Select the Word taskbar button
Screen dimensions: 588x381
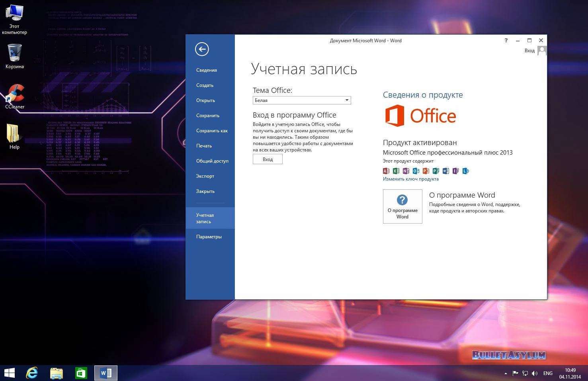click(x=106, y=373)
